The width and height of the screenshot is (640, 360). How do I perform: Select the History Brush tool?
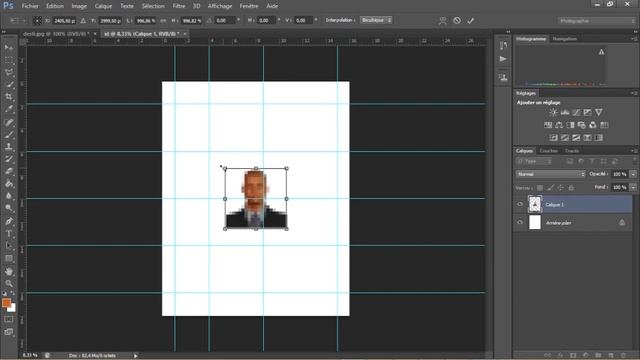[x=9, y=159]
